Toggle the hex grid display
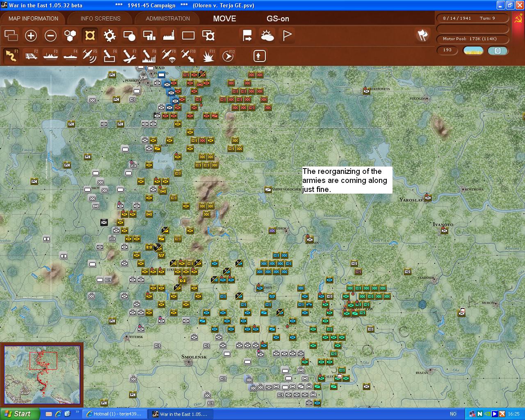525x420 pixels. (x=70, y=36)
